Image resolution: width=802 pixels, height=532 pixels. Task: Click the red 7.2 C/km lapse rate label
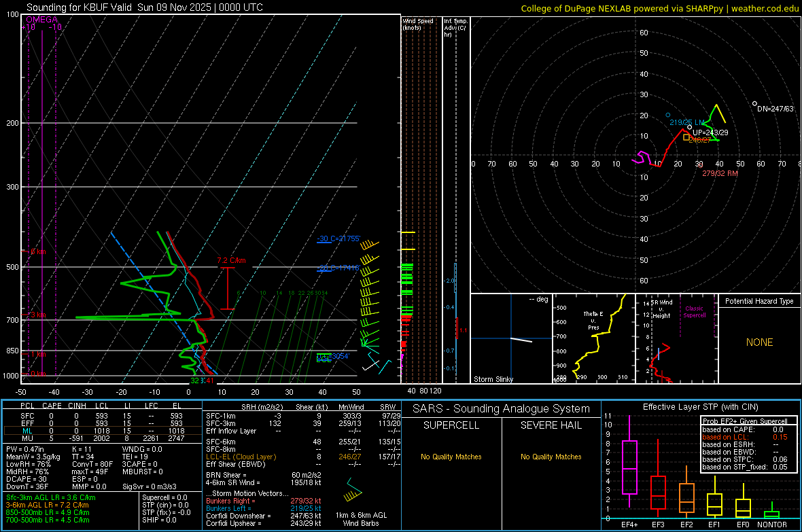point(231,260)
